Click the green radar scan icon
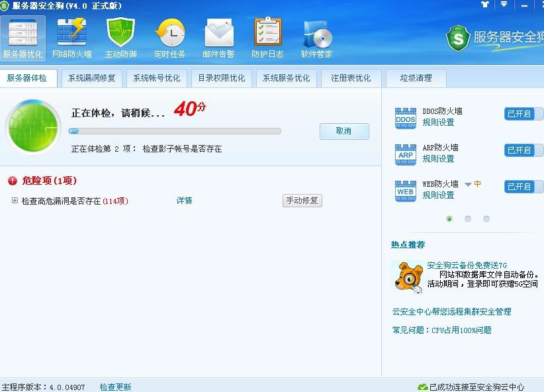 (x=33, y=127)
